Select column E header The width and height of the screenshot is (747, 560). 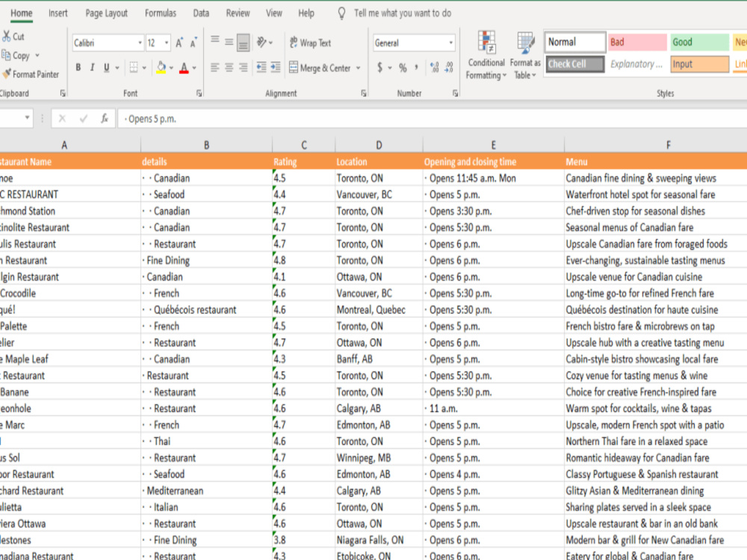coord(493,145)
